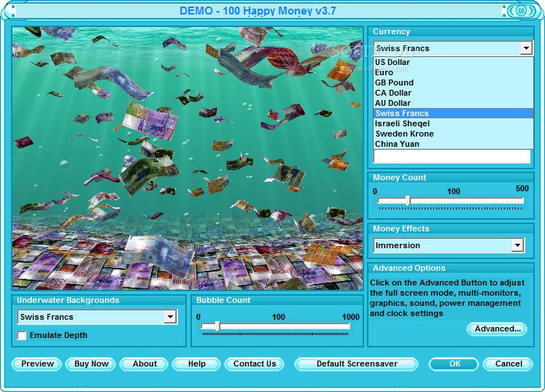
Task: Click the Preview button
Action: (36, 364)
